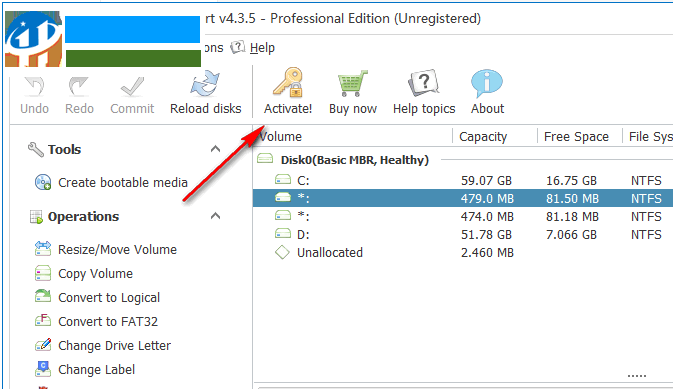The image size is (673, 389).
Task: Choose Convert to FAT32
Action: [108, 322]
